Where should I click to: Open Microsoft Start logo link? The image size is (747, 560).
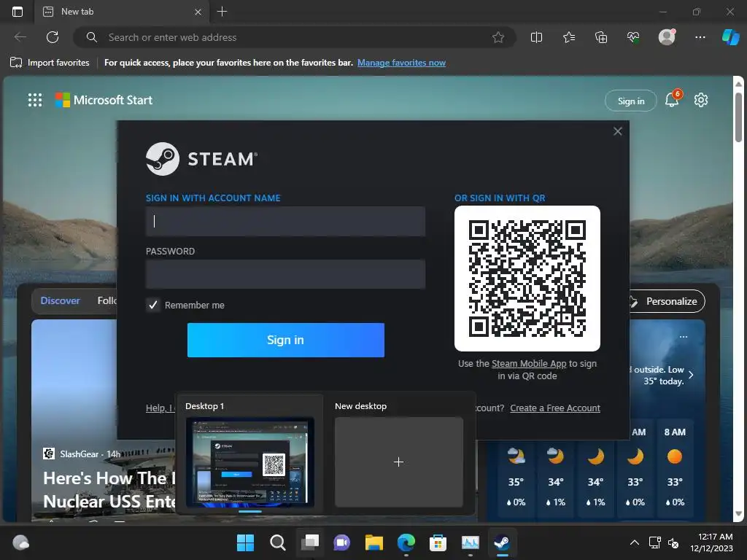pyautogui.click(x=104, y=100)
